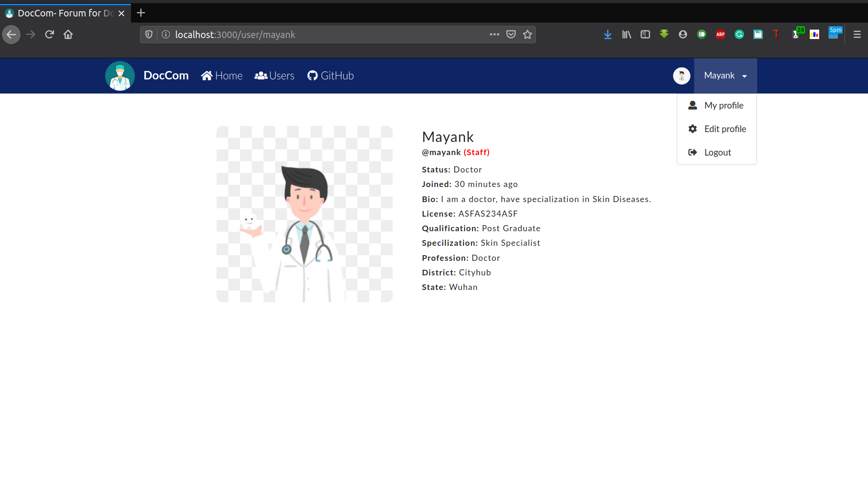Click the profile name heading Mayank
This screenshot has height=477, width=868.
point(448,137)
